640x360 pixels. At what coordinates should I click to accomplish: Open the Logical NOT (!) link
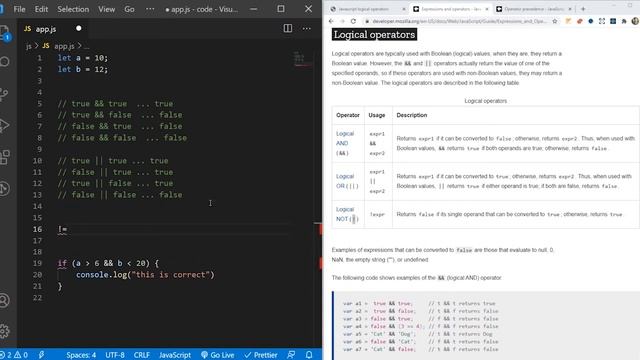pos(347,214)
